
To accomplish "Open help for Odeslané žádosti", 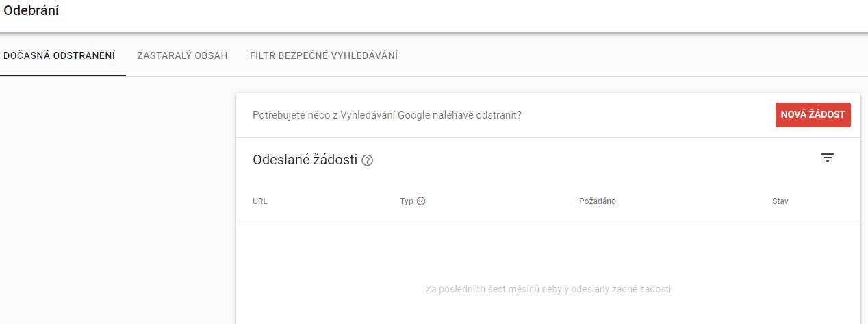I will [368, 160].
